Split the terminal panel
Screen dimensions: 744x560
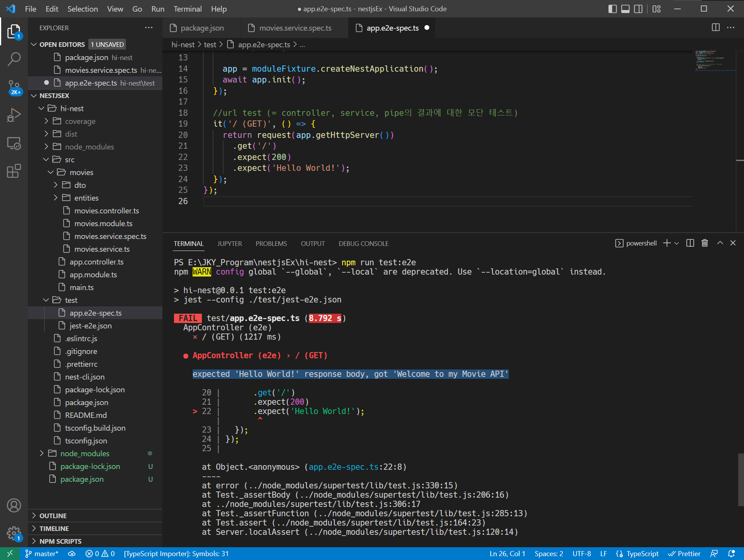pos(690,243)
